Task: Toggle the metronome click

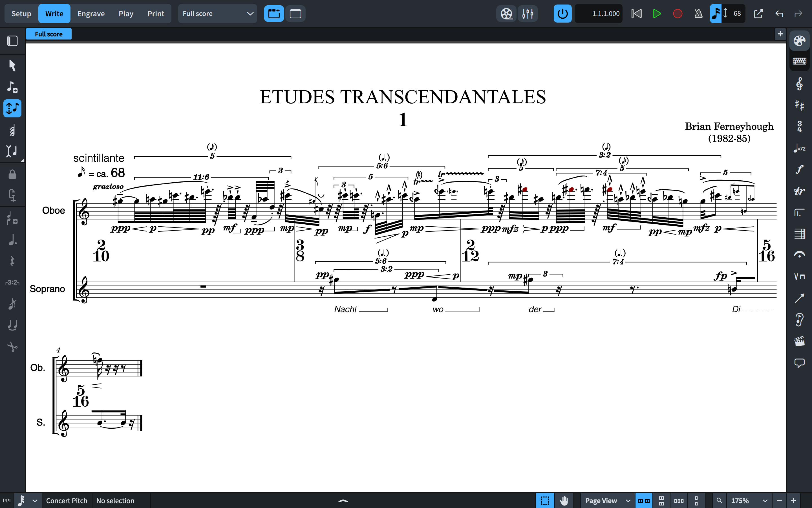Action: pyautogui.click(x=698, y=14)
